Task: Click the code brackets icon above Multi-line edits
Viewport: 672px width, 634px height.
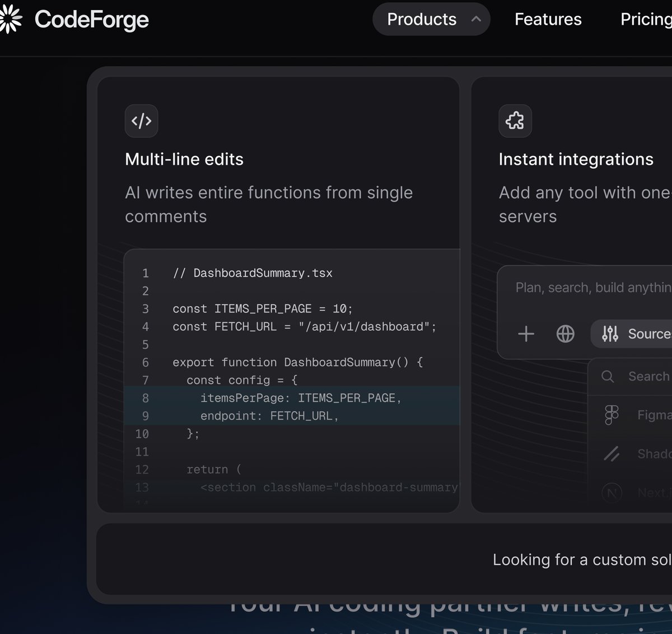Action: (x=141, y=120)
